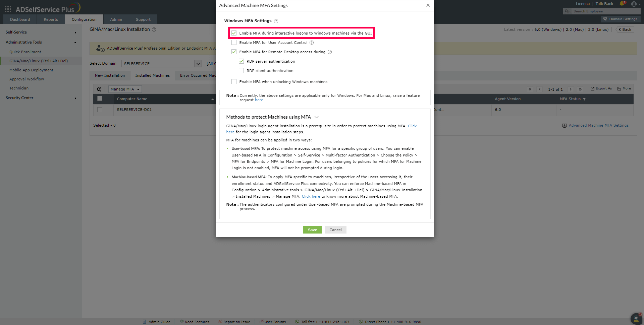Open the Report an Issue footer link
Screen dimensions: 644x325
pos(234,322)
